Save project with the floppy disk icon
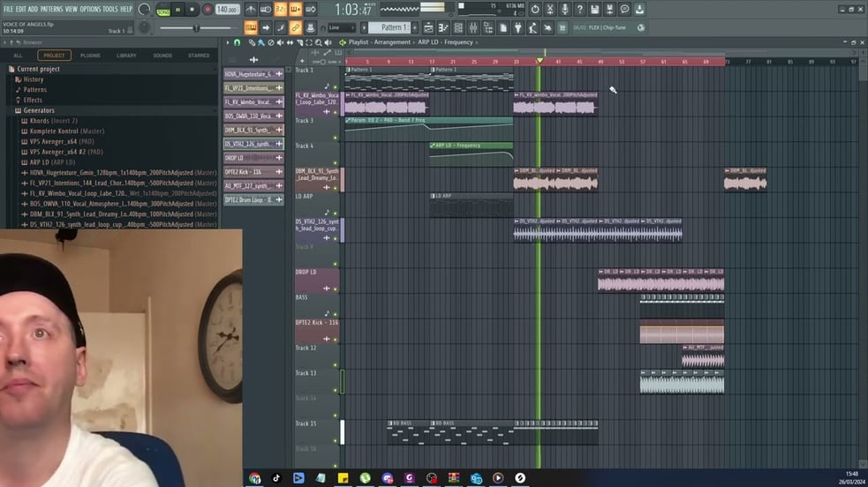This screenshot has width=868, height=487. 594,10
